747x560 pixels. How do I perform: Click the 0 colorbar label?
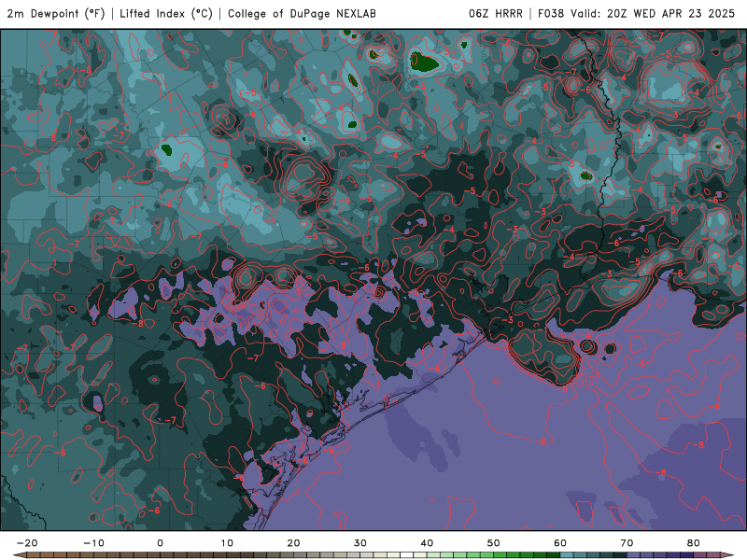pos(160,543)
